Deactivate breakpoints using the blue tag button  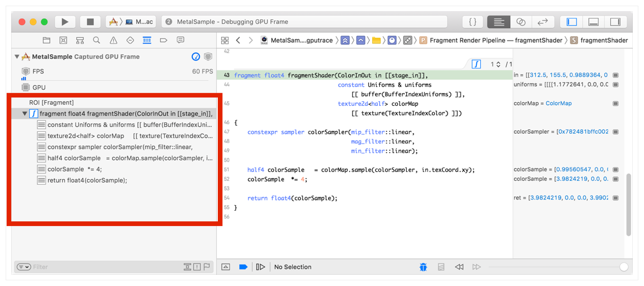point(243,267)
